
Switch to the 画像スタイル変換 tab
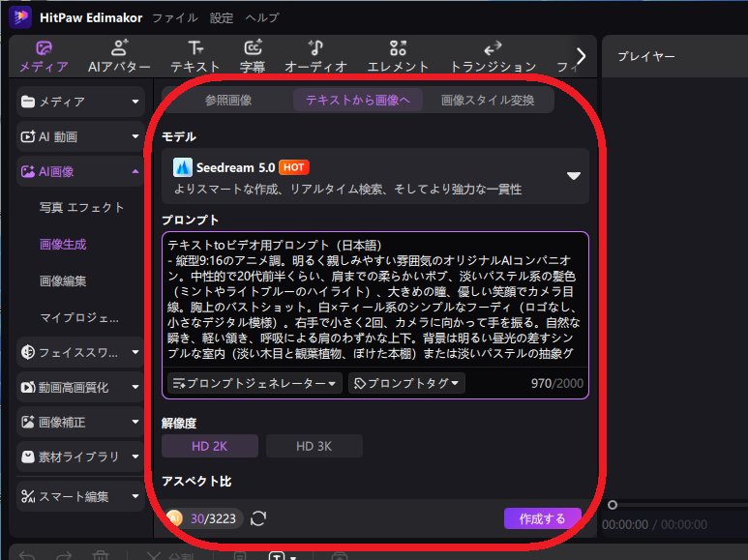coord(487,101)
